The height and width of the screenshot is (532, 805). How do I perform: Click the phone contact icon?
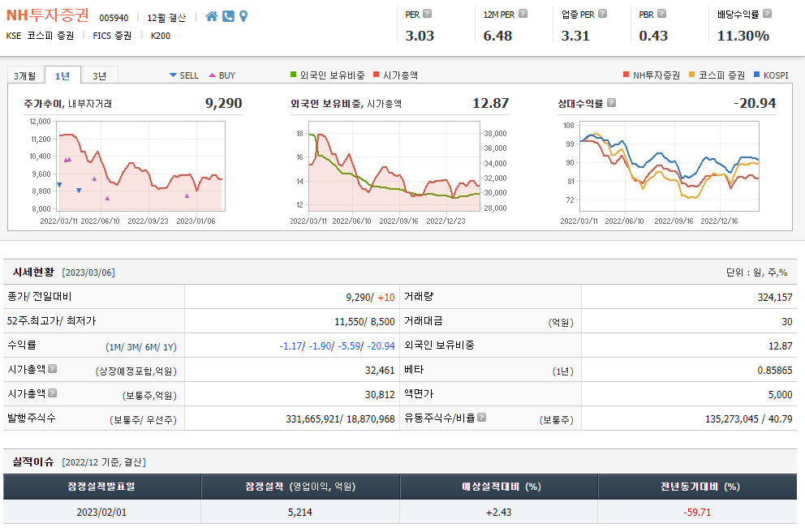point(229,16)
